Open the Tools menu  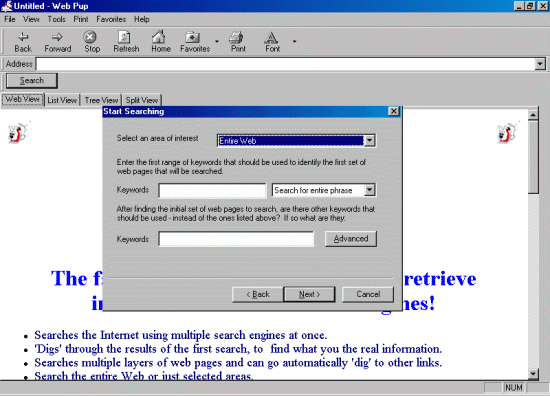56,19
